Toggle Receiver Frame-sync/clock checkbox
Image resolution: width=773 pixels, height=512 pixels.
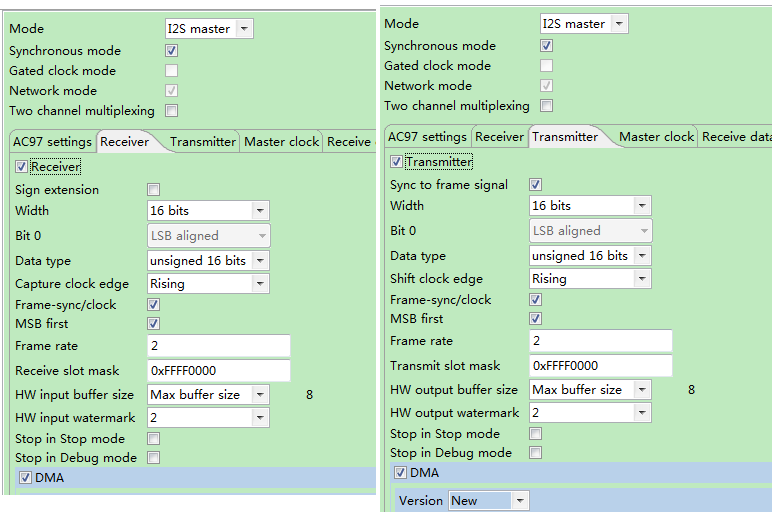point(153,305)
